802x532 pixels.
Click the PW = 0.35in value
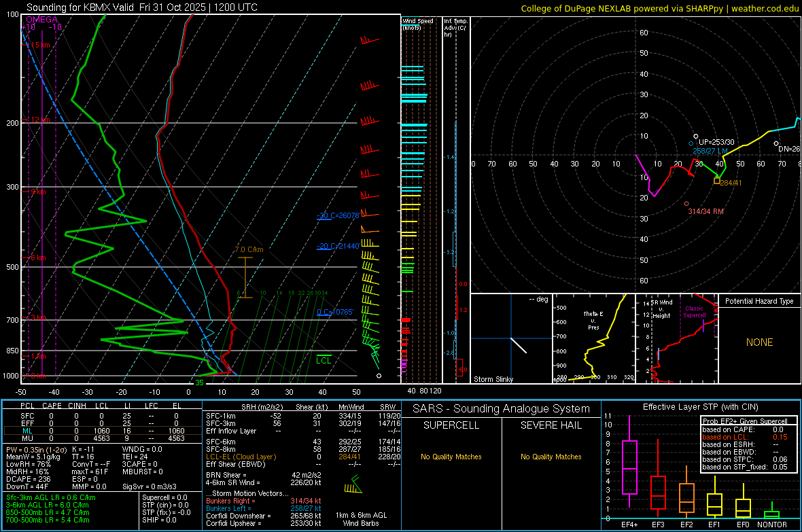35,449
